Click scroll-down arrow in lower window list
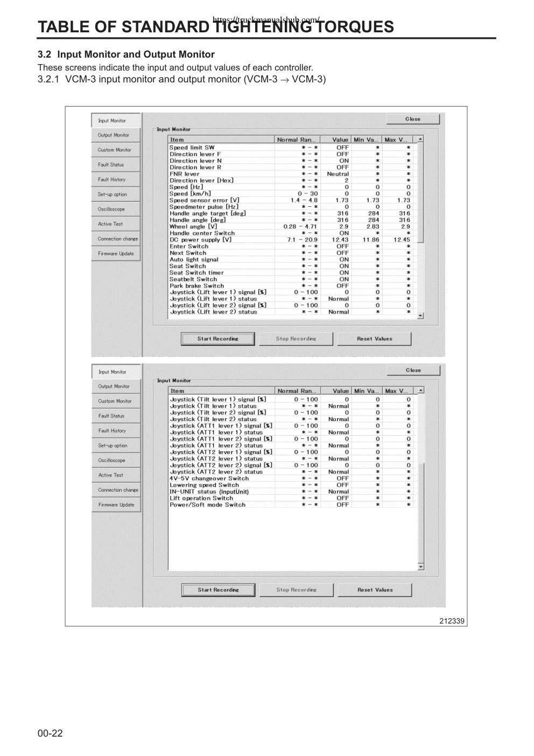The width and height of the screenshot is (534, 756). (420, 566)
